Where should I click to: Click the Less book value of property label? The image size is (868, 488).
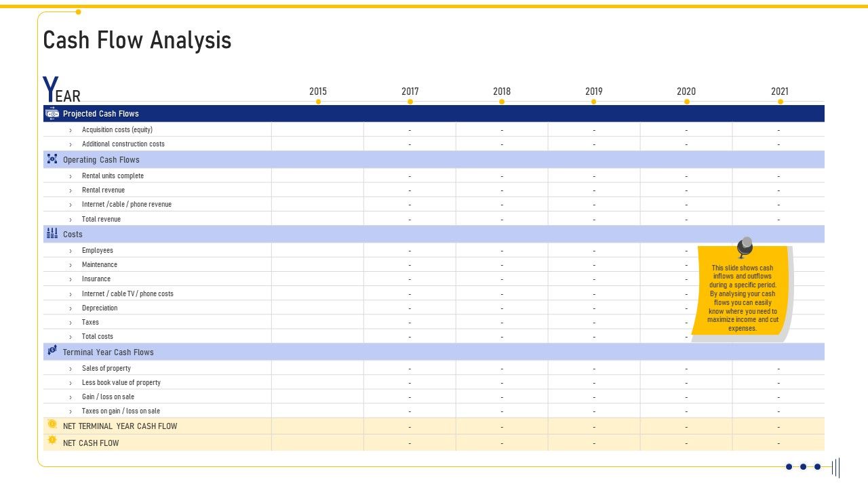[x=121, y=382]
